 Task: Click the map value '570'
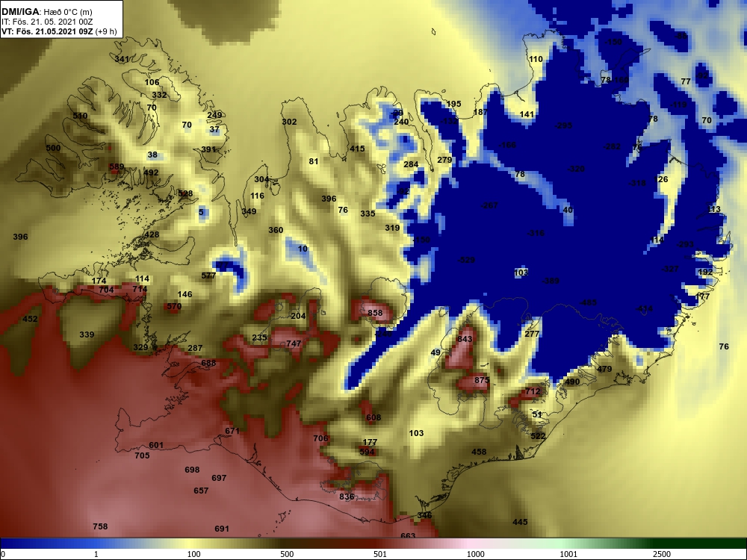coord(174,306)
